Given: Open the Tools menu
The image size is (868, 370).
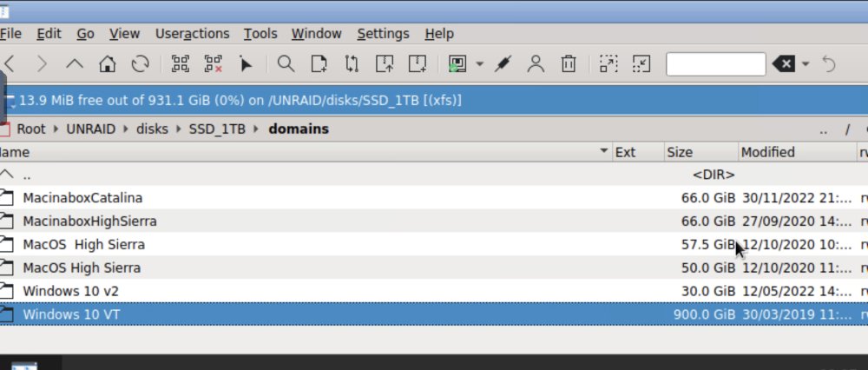Looking at the screenshot, I should click(x=260, y=34).
